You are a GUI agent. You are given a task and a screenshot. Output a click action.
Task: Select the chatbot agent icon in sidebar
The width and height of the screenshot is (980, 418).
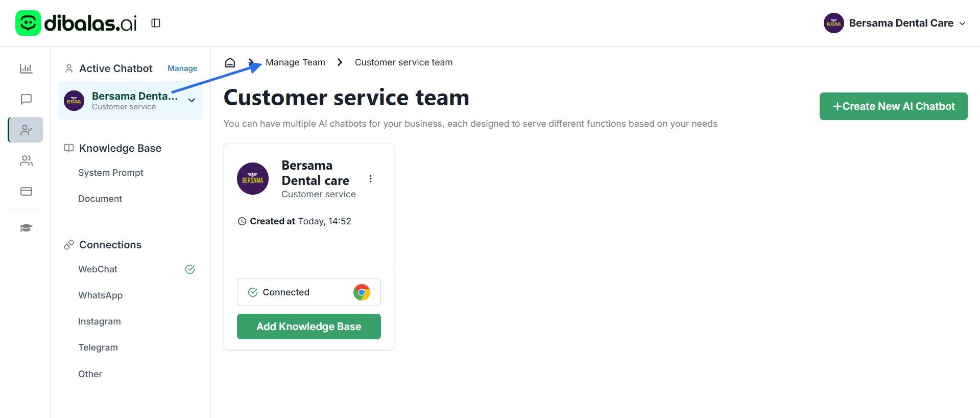tap(26, 130)
